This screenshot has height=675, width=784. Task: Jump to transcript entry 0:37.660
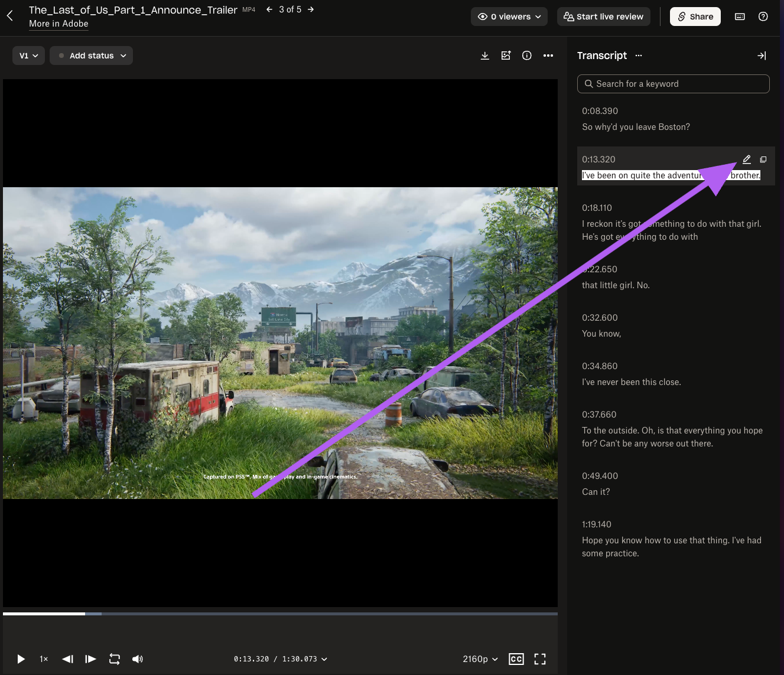pyautogui.click(x=599, y=415)
